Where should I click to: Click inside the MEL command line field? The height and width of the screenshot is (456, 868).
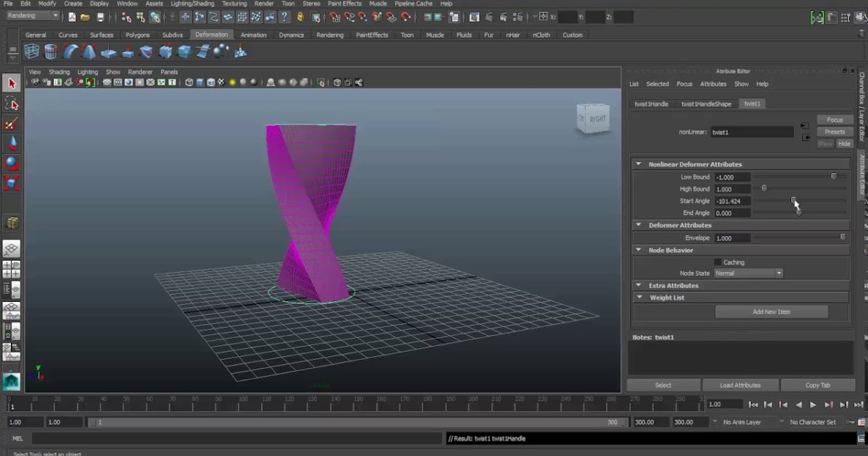[217, 438]
